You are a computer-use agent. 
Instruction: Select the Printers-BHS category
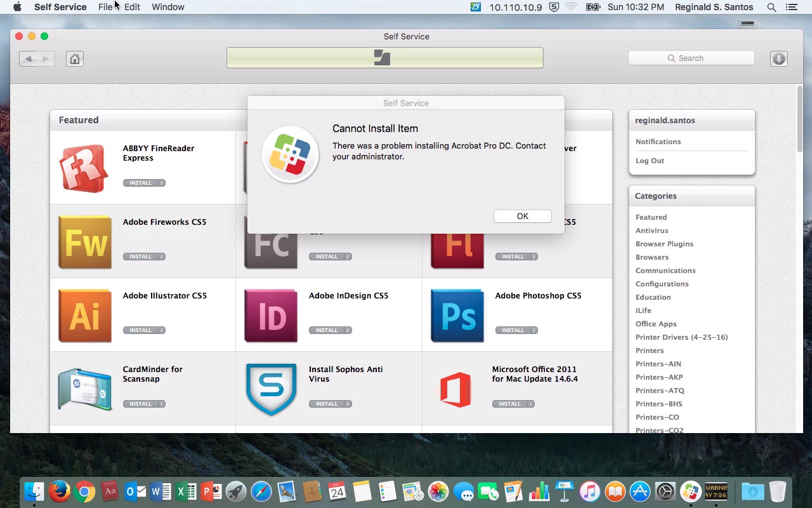coord(658,404)
